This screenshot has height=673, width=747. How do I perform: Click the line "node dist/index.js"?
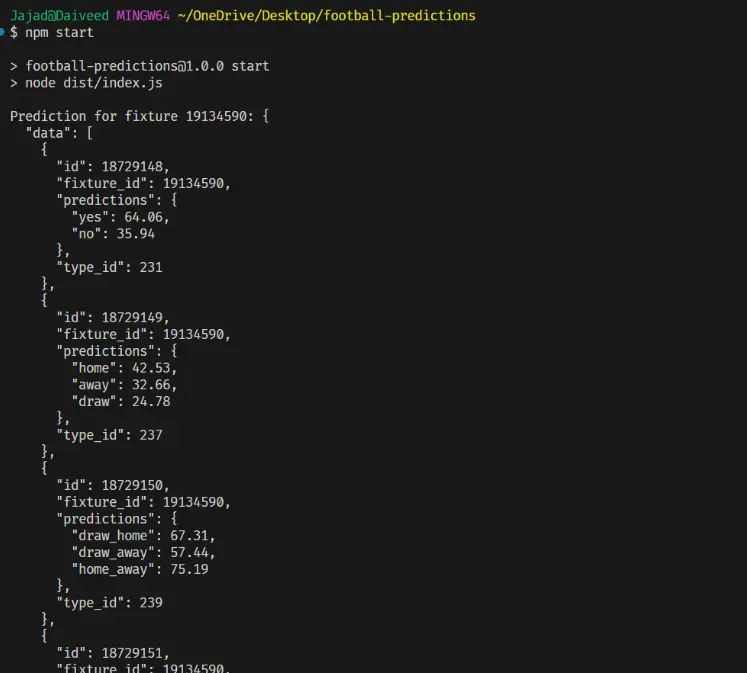click(x=94, y=83)
